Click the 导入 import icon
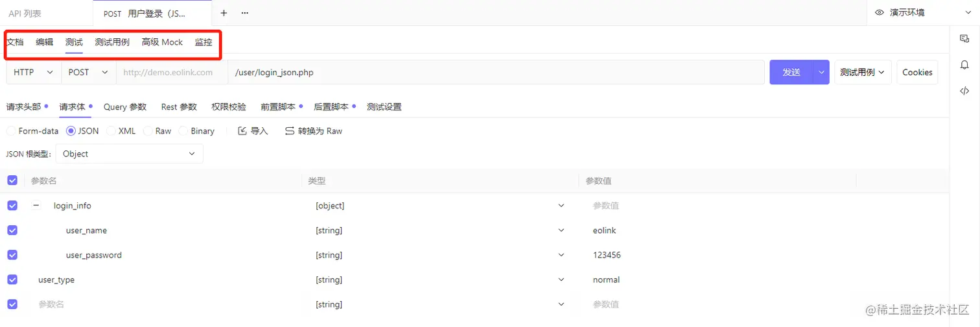Viewport: 980px width, 327px height. click(x=242, y=131)
